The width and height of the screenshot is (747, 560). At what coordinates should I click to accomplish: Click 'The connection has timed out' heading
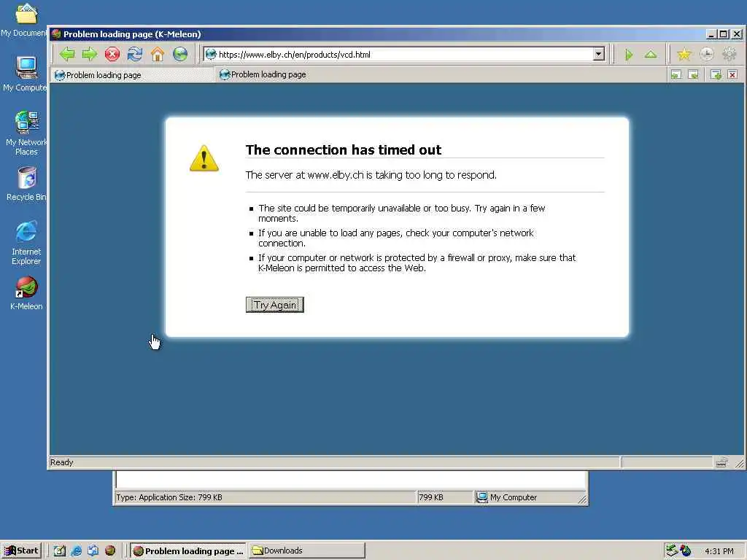344,150
